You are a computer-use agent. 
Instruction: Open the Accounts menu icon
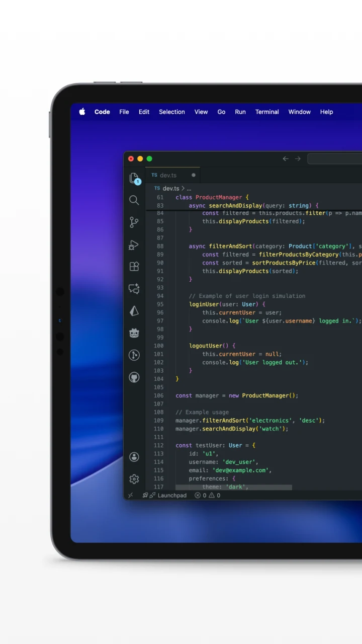click(134, 457)
